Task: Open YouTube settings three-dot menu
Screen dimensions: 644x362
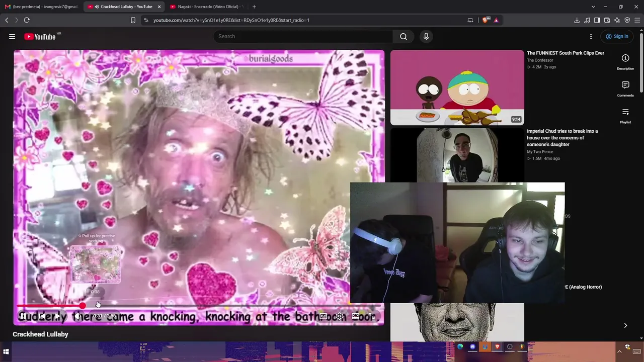Action: (x=591, y=36)
